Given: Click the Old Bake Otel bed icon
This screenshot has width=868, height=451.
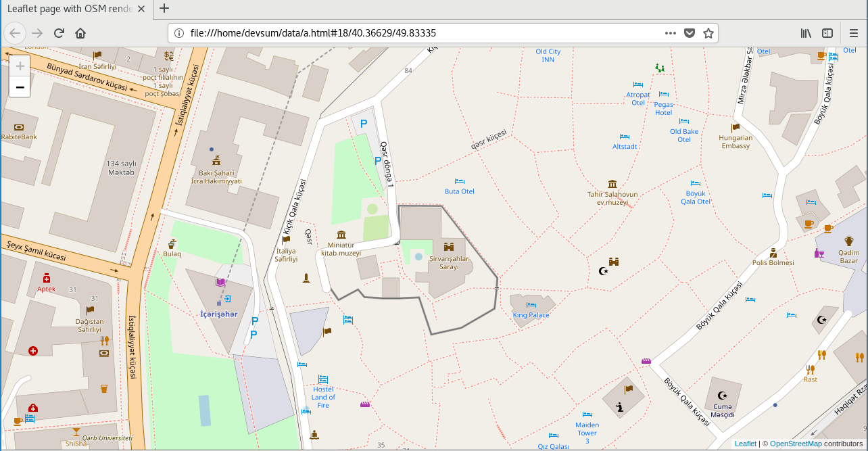Looking at the screenshot, I should tap(684, 121).
